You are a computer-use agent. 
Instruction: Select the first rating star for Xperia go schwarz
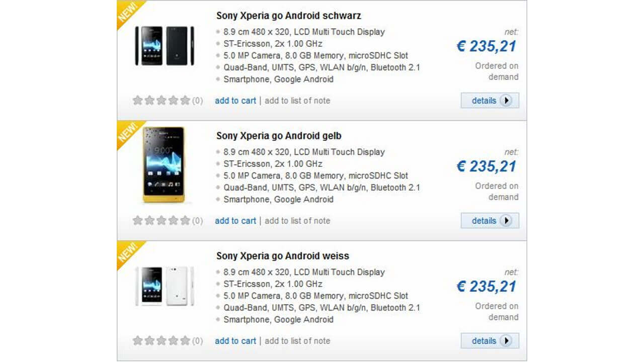click(x=137, y=101)
